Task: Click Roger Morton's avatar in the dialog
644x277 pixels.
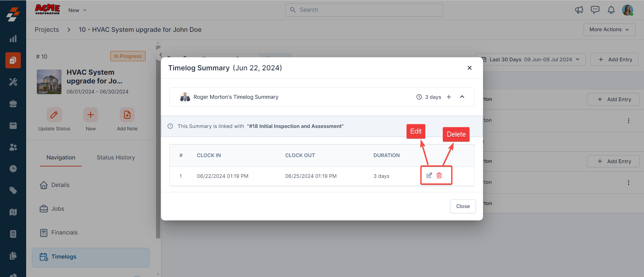Action: click(x=185, y=97)
